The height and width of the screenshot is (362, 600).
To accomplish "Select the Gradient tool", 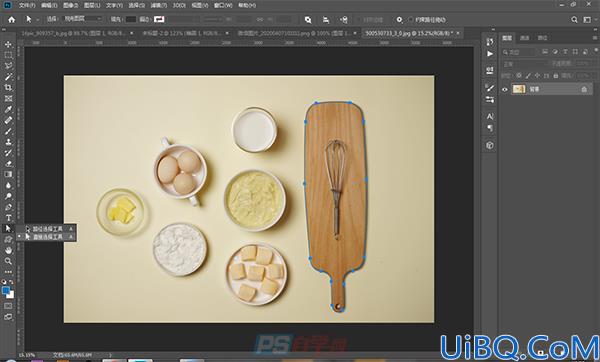I will [x=8, y=174].
